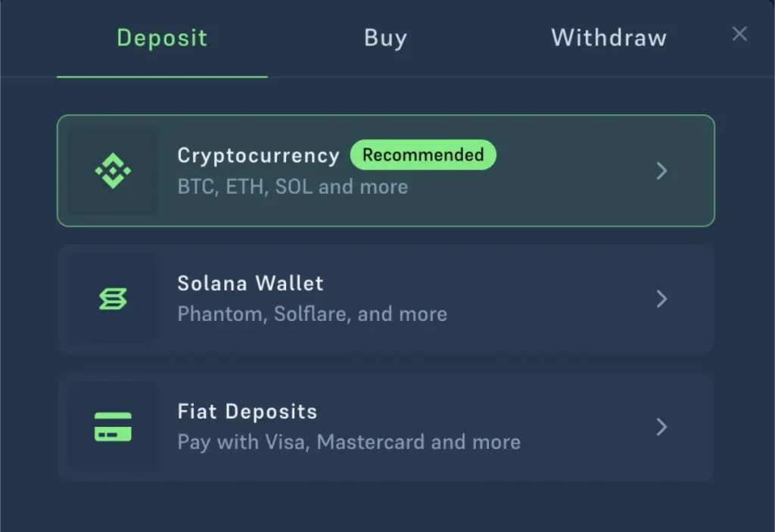The image size is (775, 532).
Task: Click the Fiat Deposits heading
Action: pos(247,412)
